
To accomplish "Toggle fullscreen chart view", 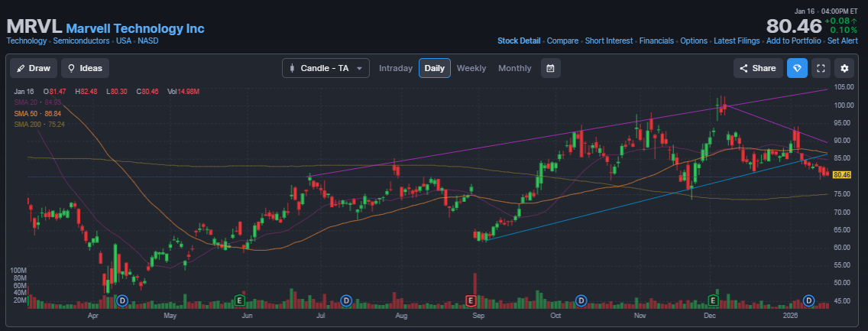I will click(821, 68).
